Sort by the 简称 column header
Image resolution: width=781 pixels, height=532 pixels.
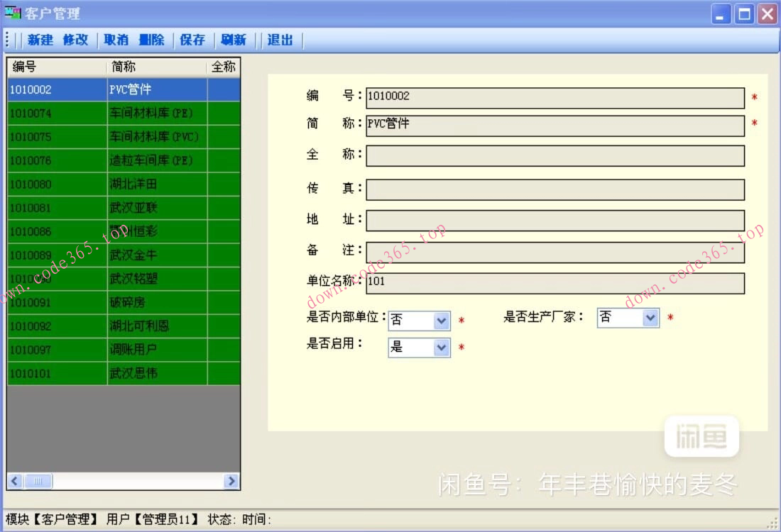pos(156,67)
